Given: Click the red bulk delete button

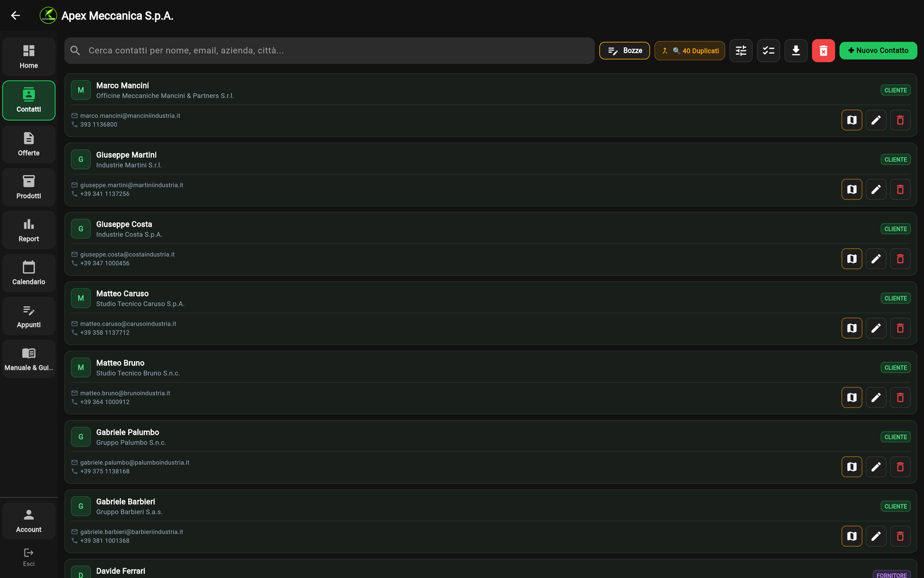Looking at the screenshot, I should 824,51.
